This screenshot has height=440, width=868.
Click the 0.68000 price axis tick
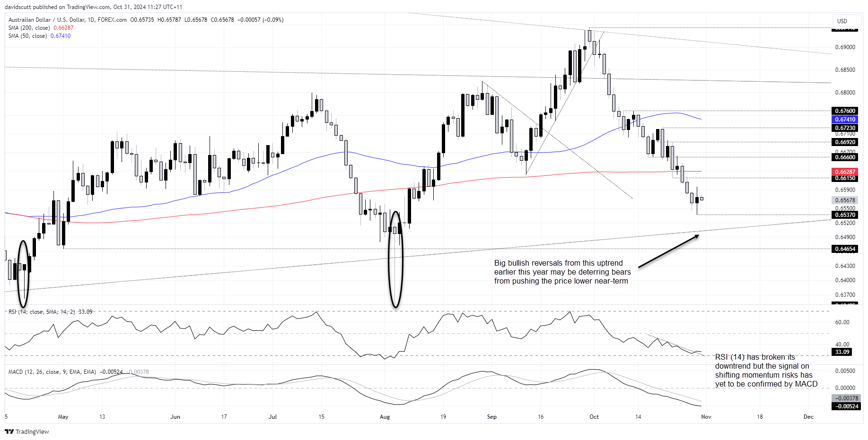click(x=845, y=93)
